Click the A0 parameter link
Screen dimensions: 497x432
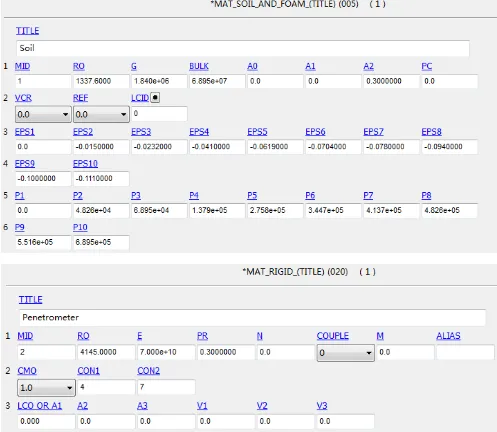tap(252, 66)
